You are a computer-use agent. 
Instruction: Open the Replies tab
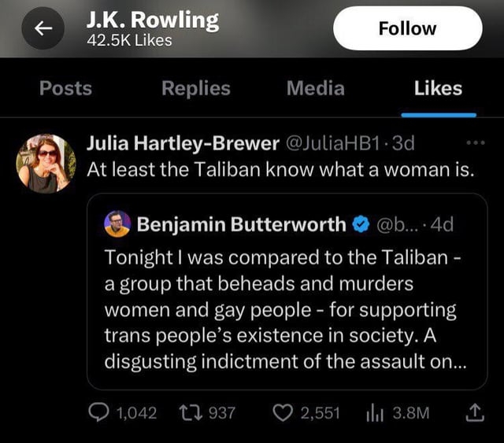[x=195, y=88]
